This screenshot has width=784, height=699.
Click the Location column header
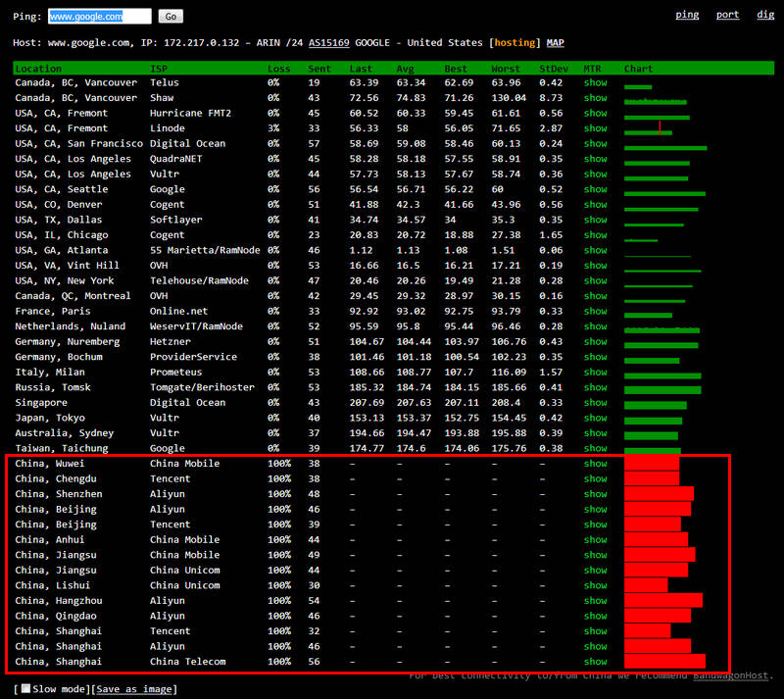38,69
